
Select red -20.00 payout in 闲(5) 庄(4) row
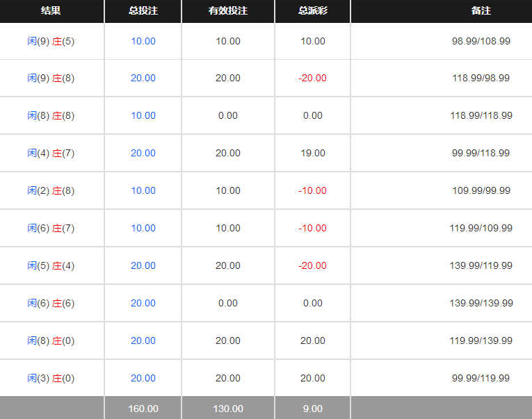point(312,265)
